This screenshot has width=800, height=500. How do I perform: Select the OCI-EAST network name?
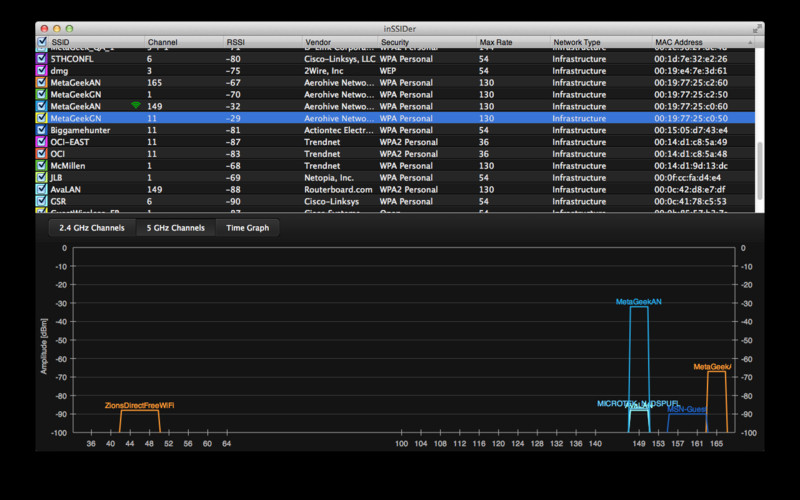pos(69,142)
